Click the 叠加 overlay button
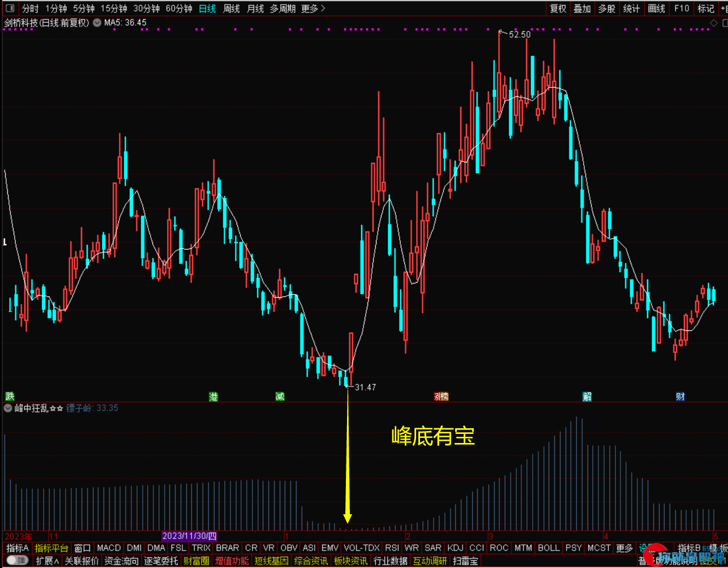This screenshot has width=728, height=568. pyautogui.click(x=582, y=8)
